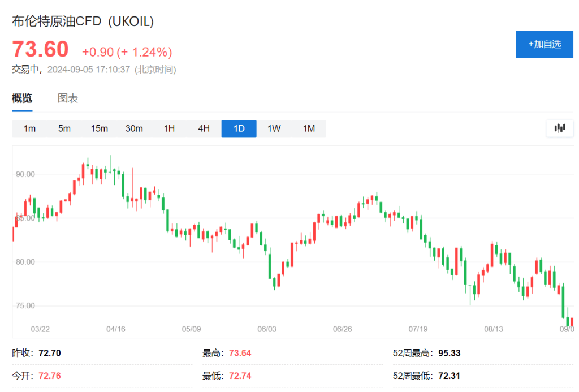The height and width of the screenshot is (392, 579).
Task: Click the 08/13 date axis label
Action: pyautogui.click(x=494, y=329)
